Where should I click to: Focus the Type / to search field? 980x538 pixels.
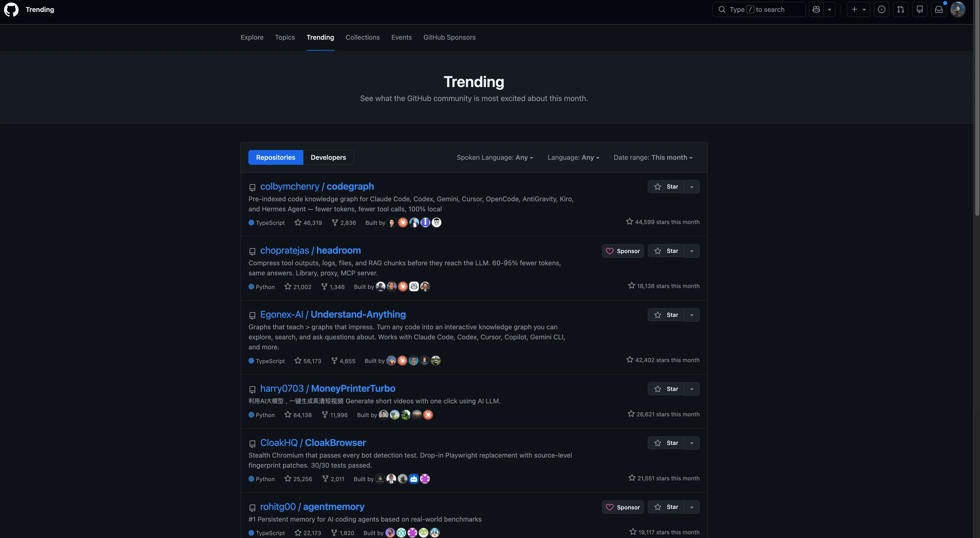[x=759, y=10]
